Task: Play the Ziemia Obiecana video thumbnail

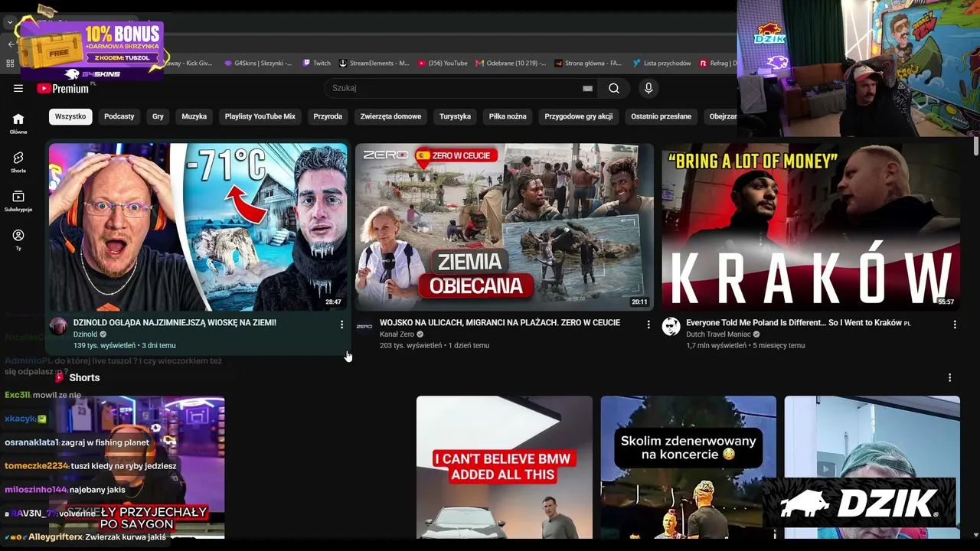Action: [x=505, y=227]
